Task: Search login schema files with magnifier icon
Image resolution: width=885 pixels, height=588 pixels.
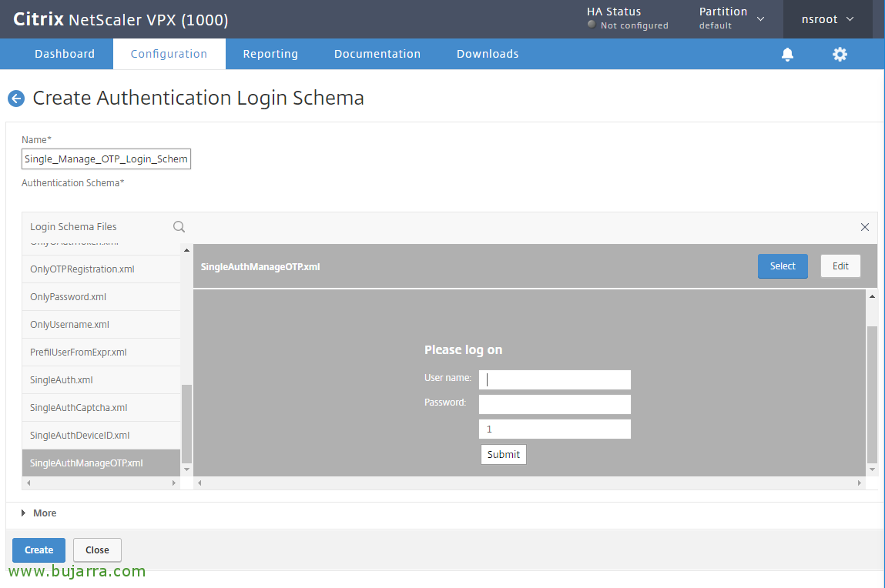Action: click(x=179, y=226)
